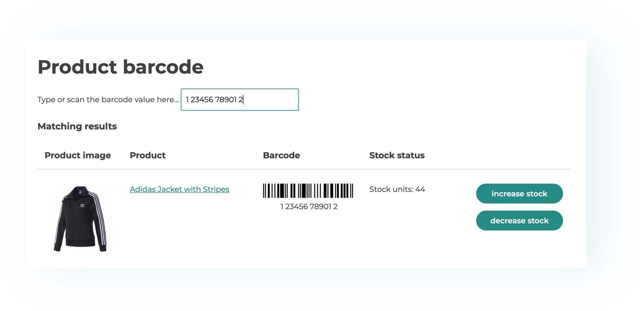This screenshot has height=311, width=644.
Task: Select the Product column header
Action: pos(147,155)
